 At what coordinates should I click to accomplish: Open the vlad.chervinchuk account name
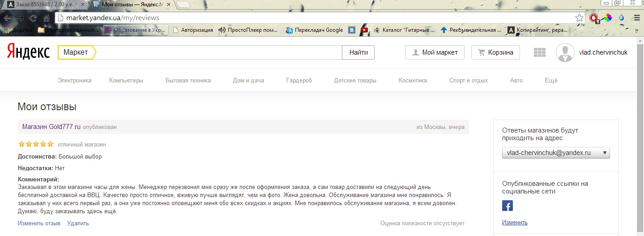tap(603, 52)
